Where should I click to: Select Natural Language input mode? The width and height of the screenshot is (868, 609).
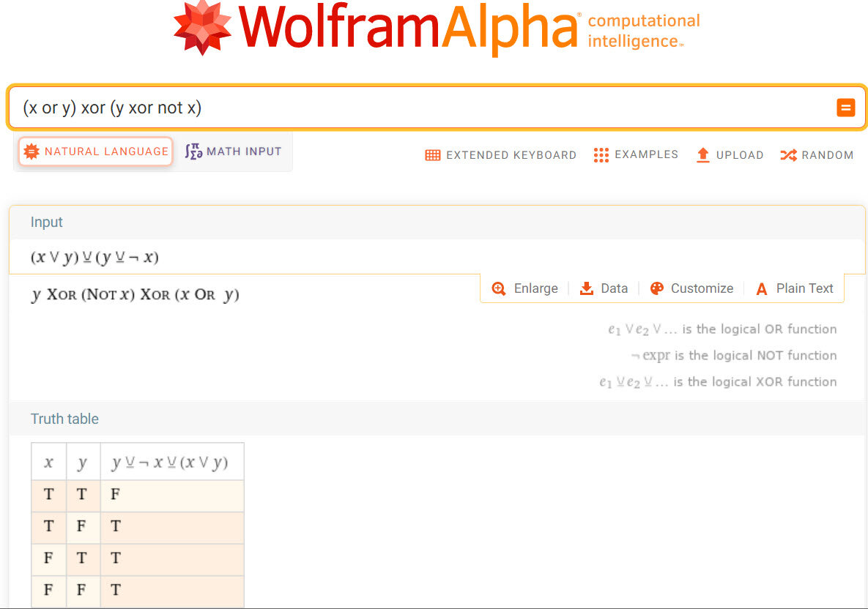tap(96, 152)
